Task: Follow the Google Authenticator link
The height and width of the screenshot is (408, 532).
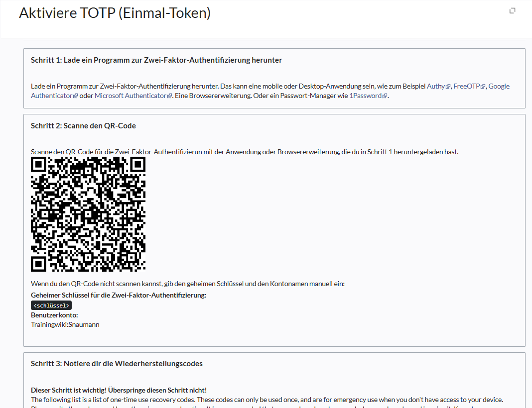Action: pyautogui.click(x=499, y=86)
